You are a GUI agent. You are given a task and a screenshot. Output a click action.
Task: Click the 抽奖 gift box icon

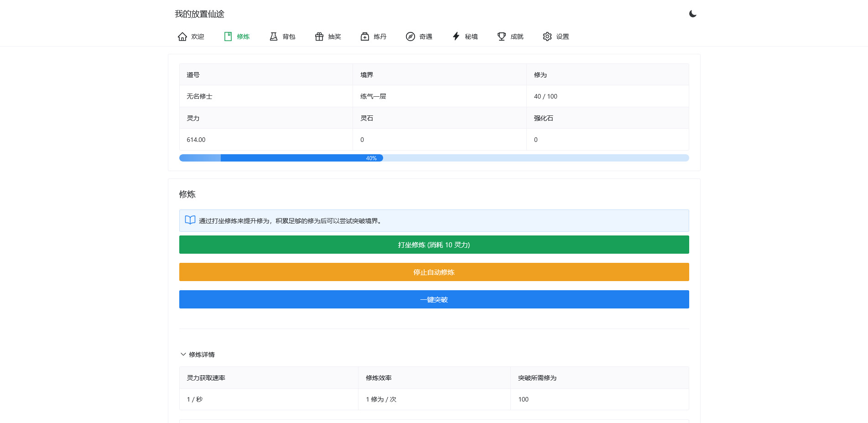coord(319,36)
